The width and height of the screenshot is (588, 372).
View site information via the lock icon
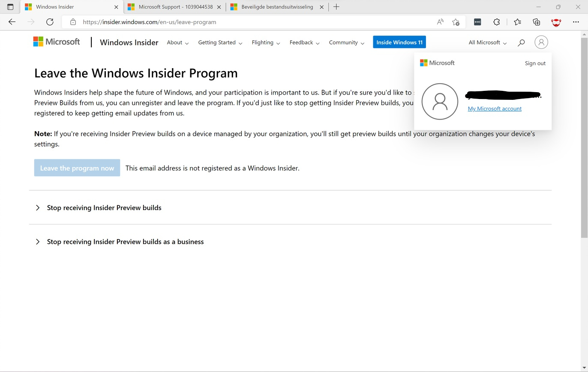coord(73,22)
